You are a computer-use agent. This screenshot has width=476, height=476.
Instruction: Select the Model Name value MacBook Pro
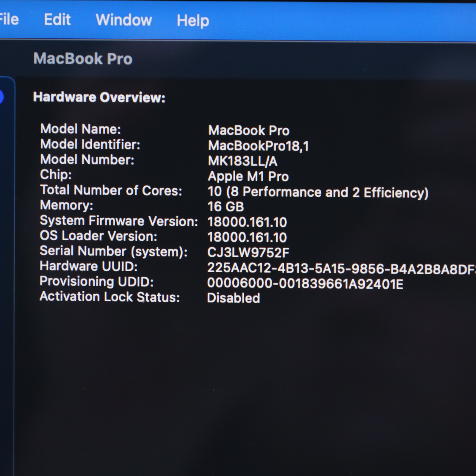[249, 130]
